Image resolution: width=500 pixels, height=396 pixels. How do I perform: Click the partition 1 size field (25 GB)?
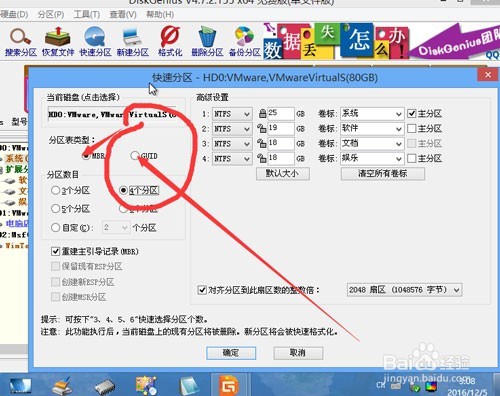281,113
